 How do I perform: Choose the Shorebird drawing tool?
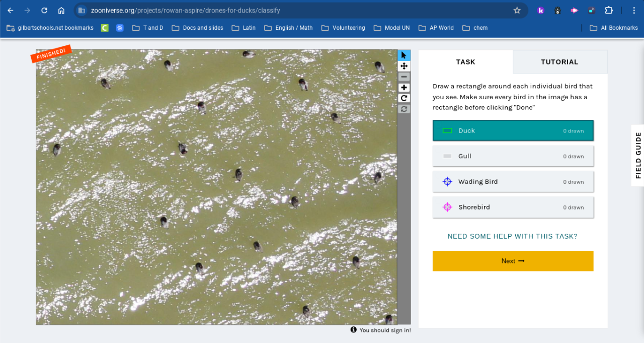coord(513,207)
